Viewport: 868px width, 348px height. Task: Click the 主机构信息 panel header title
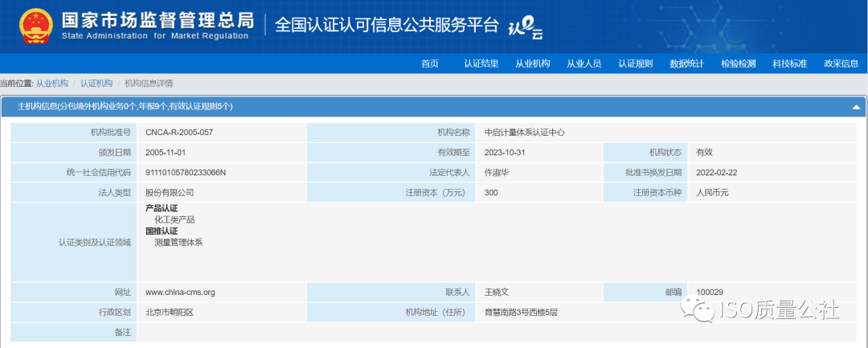click(x=125, y=106)
